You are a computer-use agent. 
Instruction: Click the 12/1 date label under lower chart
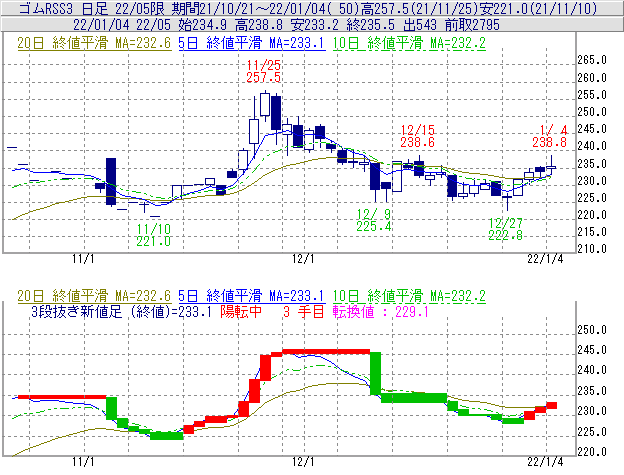tap(303, 462)
